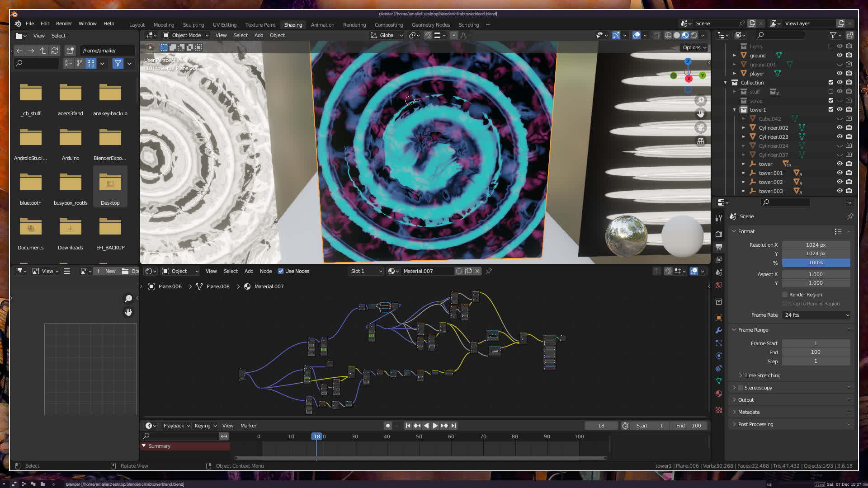Image resolution: width=868 pixels, height=488 pixels.
Task: Jump to the timeline's last frame
Action: [x=453, y=426]
